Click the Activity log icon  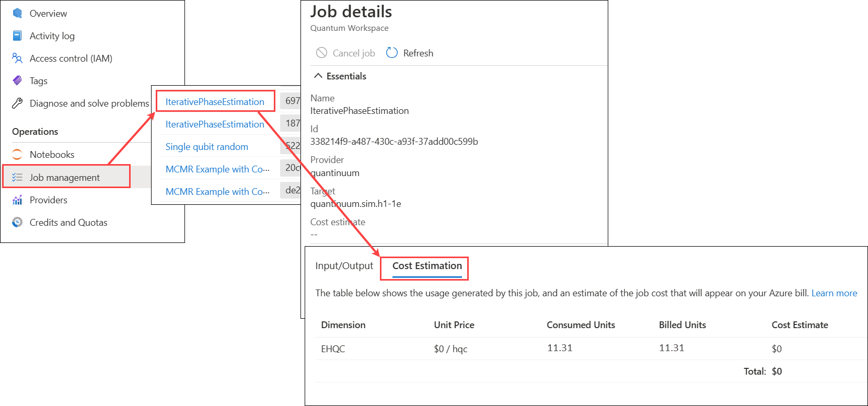pos(17,36)
